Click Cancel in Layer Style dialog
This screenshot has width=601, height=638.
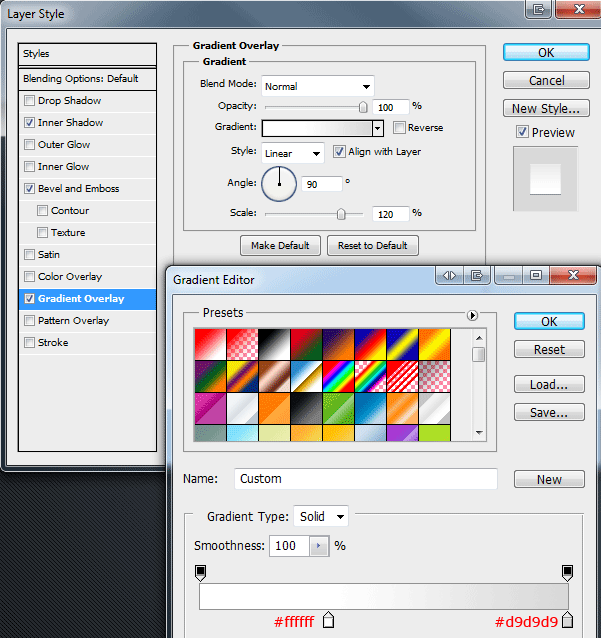[546, 80]
